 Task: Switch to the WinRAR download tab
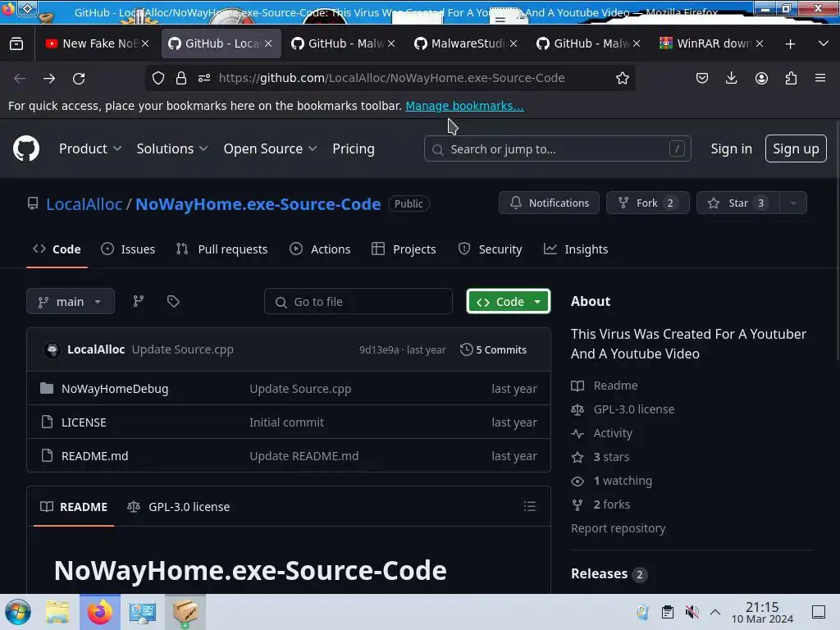tap(711, 43)
